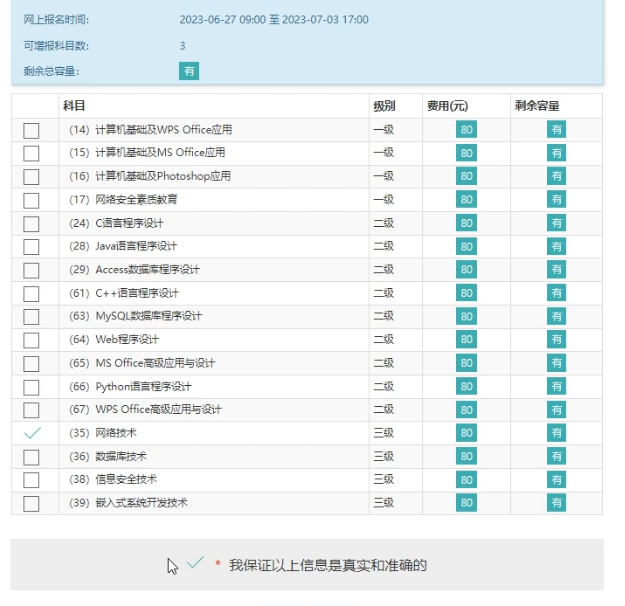The height and width of the screenshot is (606, 625).
Task: Click the subject name C语言程序设计
Action: click(x=130, y=223)
